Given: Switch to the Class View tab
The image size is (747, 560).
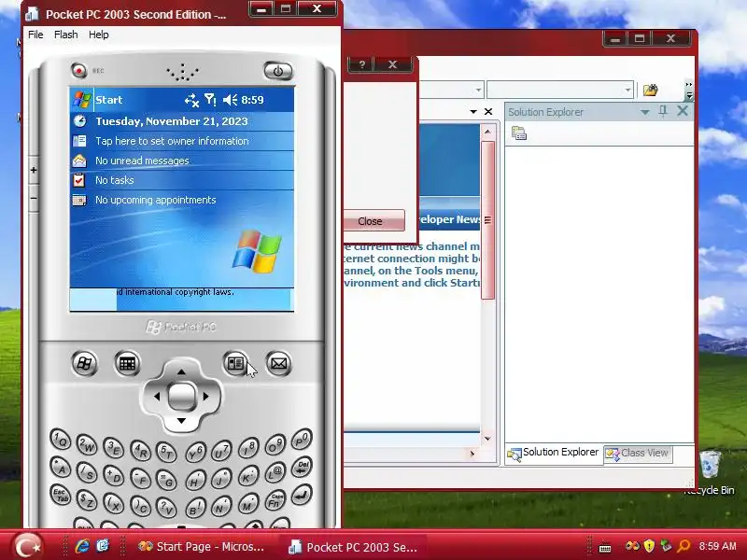Looking at the screenshot, I should 638,454.
